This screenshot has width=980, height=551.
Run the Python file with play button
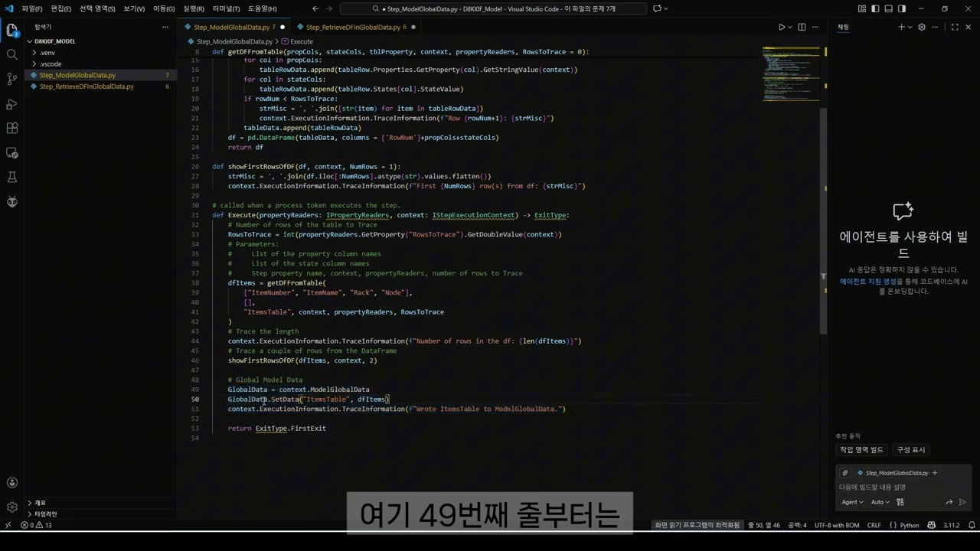point(781,27)
